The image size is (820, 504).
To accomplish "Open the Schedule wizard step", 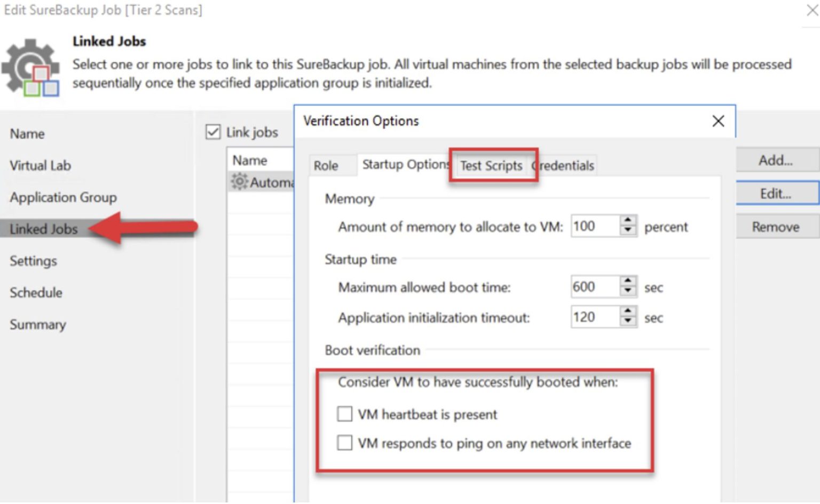I will click(x=36, y=292).
